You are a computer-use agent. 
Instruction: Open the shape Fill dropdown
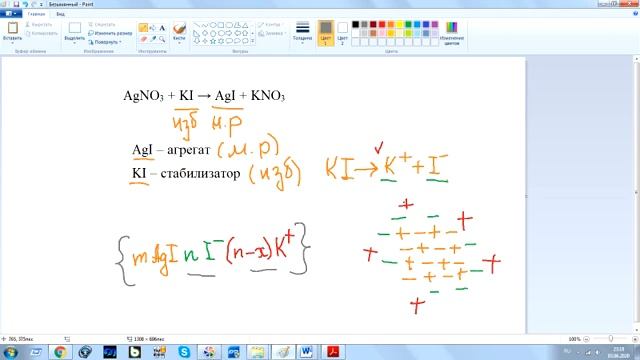click(272, 33)
